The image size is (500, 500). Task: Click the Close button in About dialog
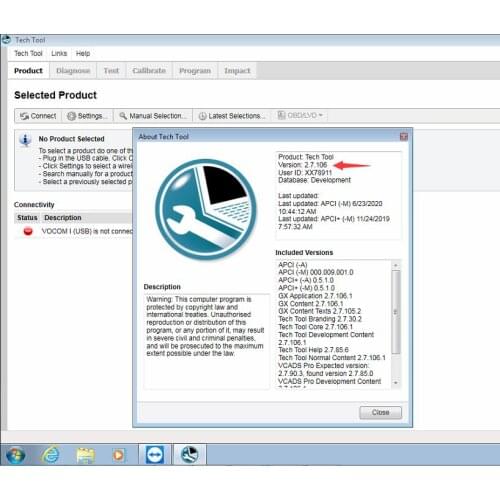[380, 413]
